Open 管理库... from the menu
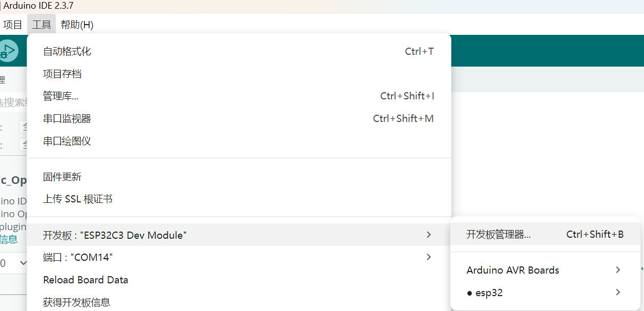 239,96
